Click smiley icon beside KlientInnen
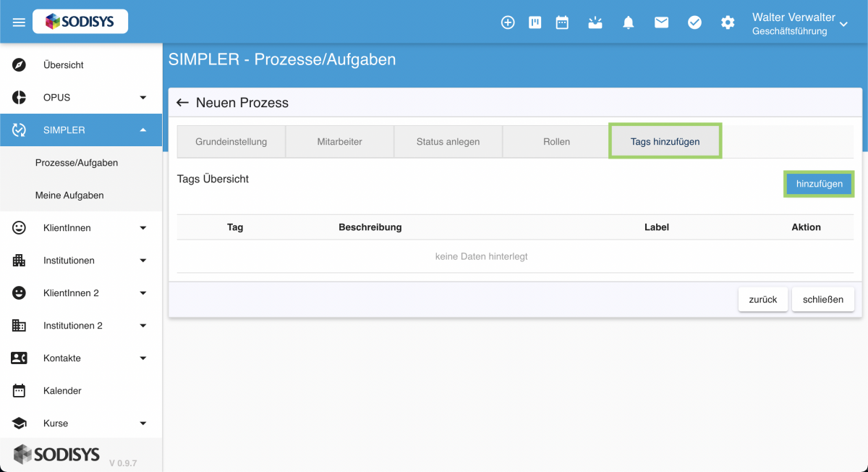This screenshot has height=472, width=868. coord(20,228)
